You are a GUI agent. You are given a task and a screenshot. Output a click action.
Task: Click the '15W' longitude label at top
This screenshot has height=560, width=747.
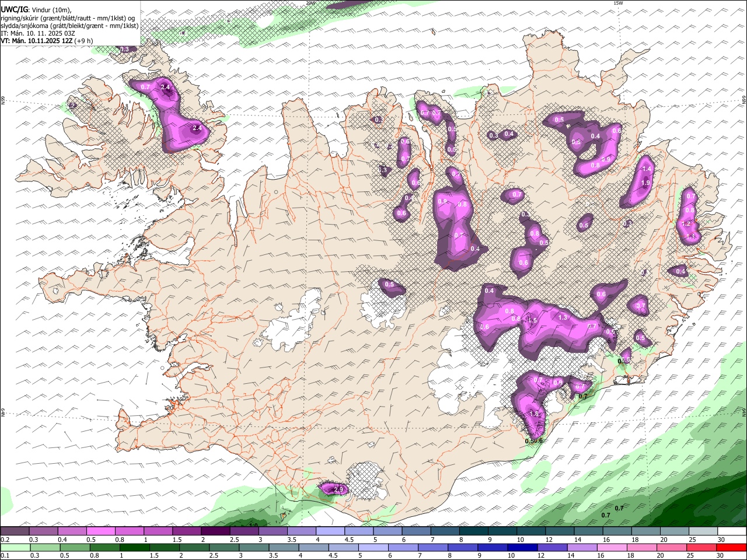point(618,3)
